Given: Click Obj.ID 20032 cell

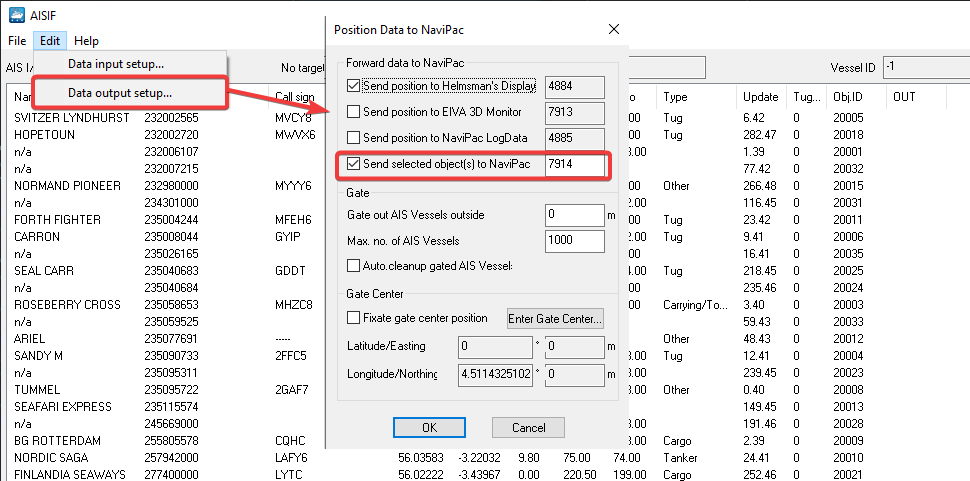Looking at the screenshot, I should [x=848, y=169].
